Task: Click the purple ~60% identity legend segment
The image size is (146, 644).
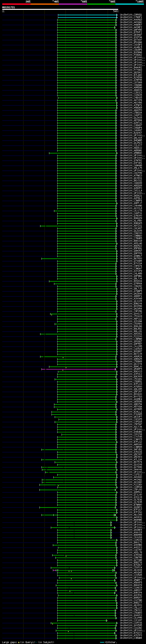Action: 73,4
